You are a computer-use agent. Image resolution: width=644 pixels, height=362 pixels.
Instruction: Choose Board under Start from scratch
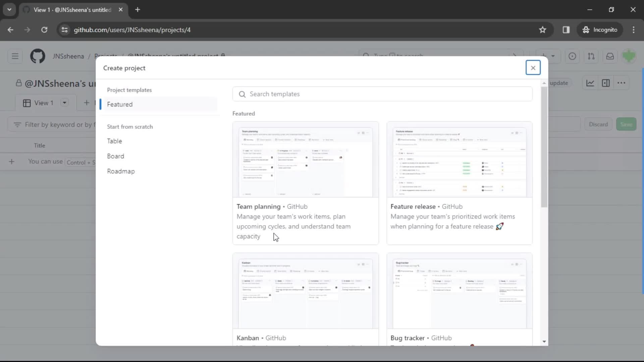[x=115, y=156]
